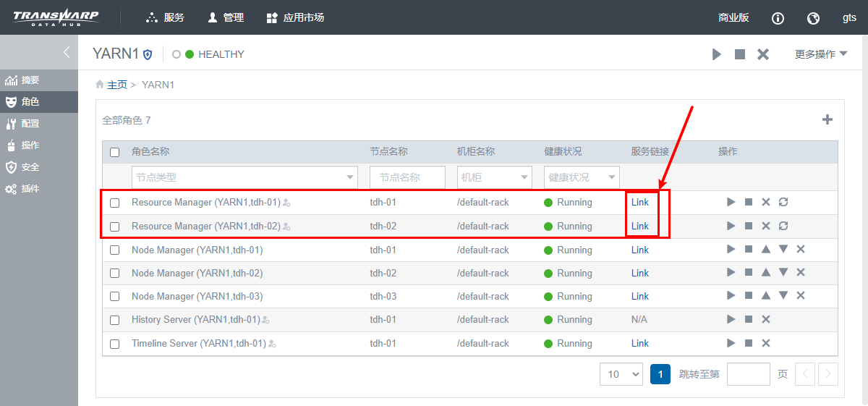The width and height of the screenshot is (868, 406).
Task: Open the info icon in top bar
Action: [778, 18]
